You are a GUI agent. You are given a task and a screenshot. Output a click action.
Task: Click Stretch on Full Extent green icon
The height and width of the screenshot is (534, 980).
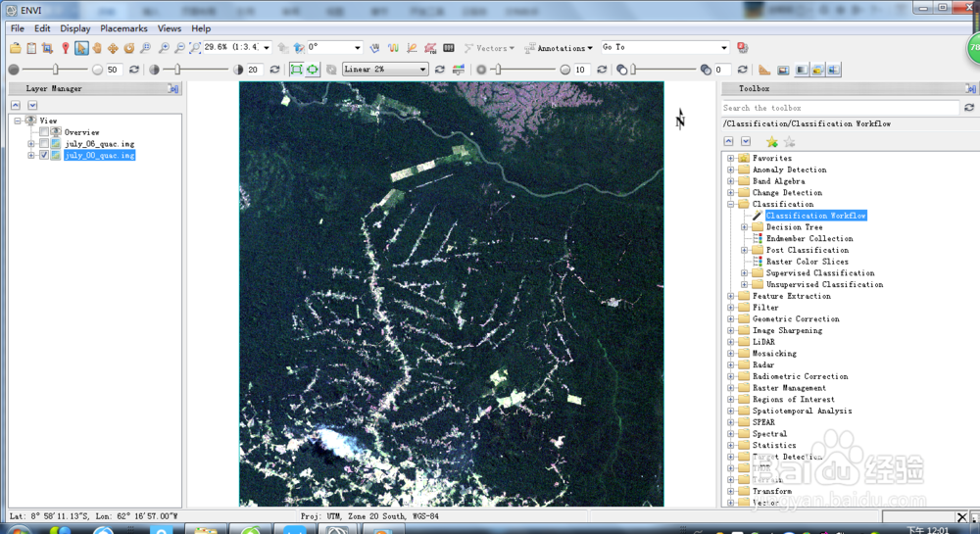pos(313,70)
